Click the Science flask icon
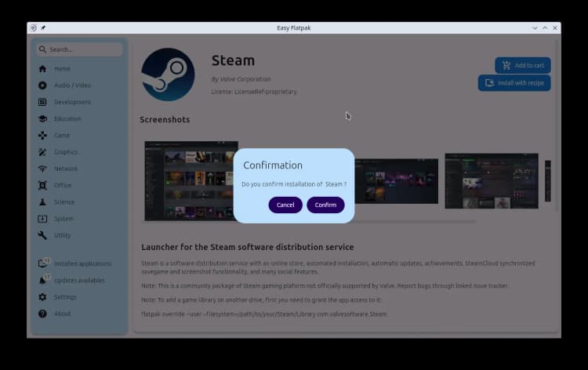The image size is (588, 370). tap(42, 202)
